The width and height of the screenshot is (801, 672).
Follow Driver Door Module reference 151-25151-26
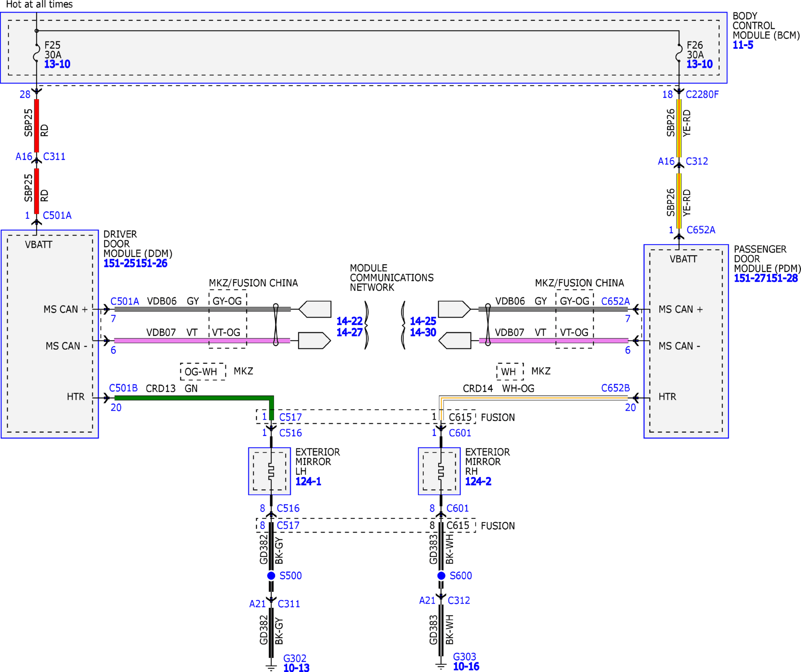135,263
